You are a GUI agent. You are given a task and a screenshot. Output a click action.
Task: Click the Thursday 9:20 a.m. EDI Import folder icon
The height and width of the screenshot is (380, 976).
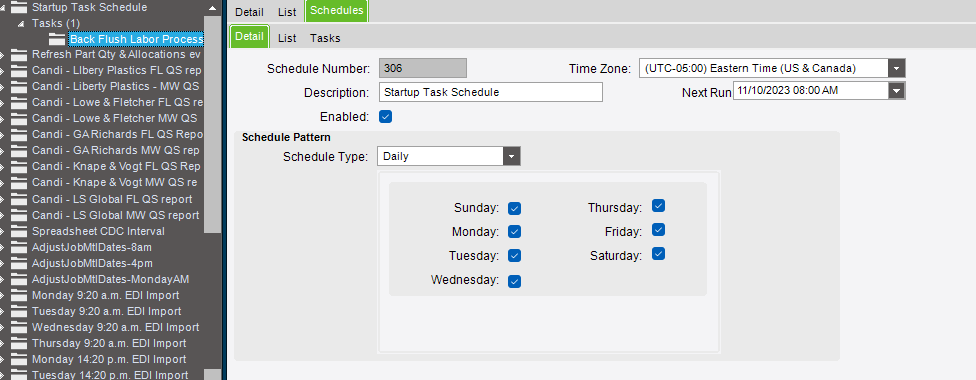click(19, 343)
